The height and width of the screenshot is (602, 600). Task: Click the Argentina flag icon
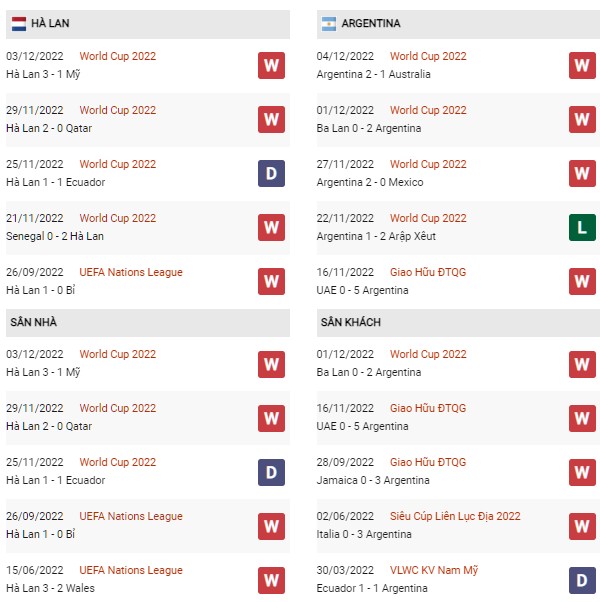point(329,24)
